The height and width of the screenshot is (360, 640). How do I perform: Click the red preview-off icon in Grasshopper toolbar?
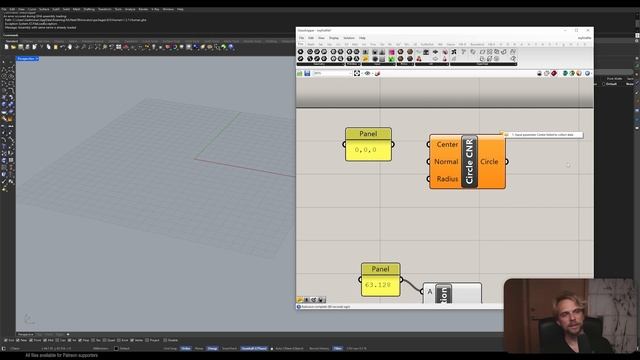point(554,73)
